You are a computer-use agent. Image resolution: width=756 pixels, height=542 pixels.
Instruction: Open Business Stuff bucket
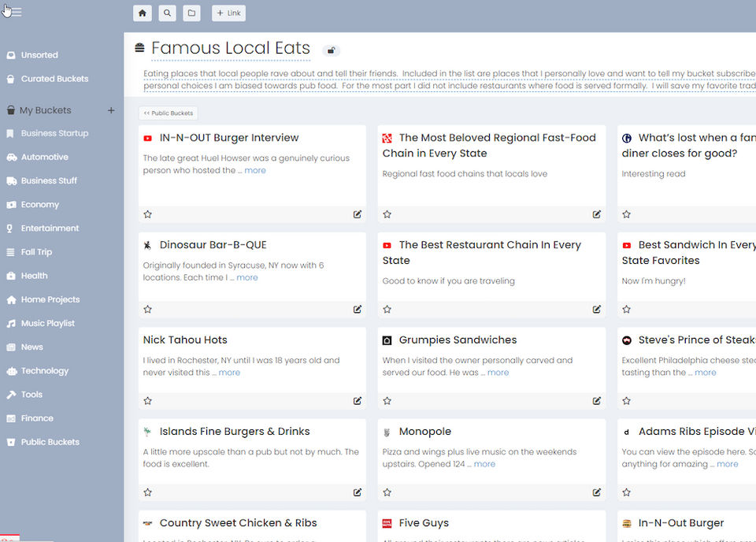point(49,180)
